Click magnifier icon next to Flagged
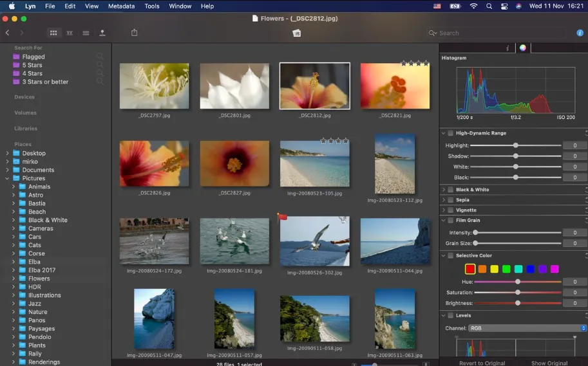Image resolution: width=588 pixels, height=366 pixels. pyautogui.click(x=100, y=56)
